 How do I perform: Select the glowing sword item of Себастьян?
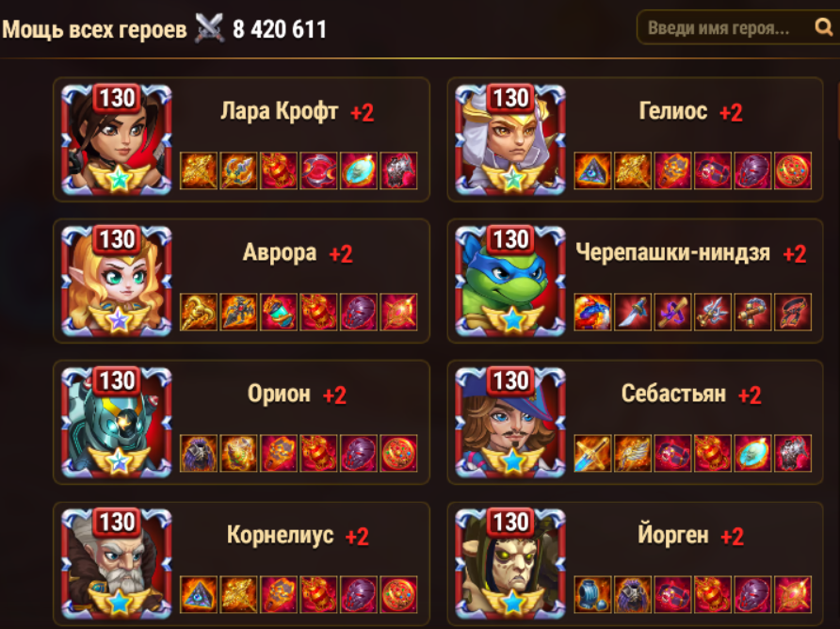pyautogui.click(x=592, y=453)
